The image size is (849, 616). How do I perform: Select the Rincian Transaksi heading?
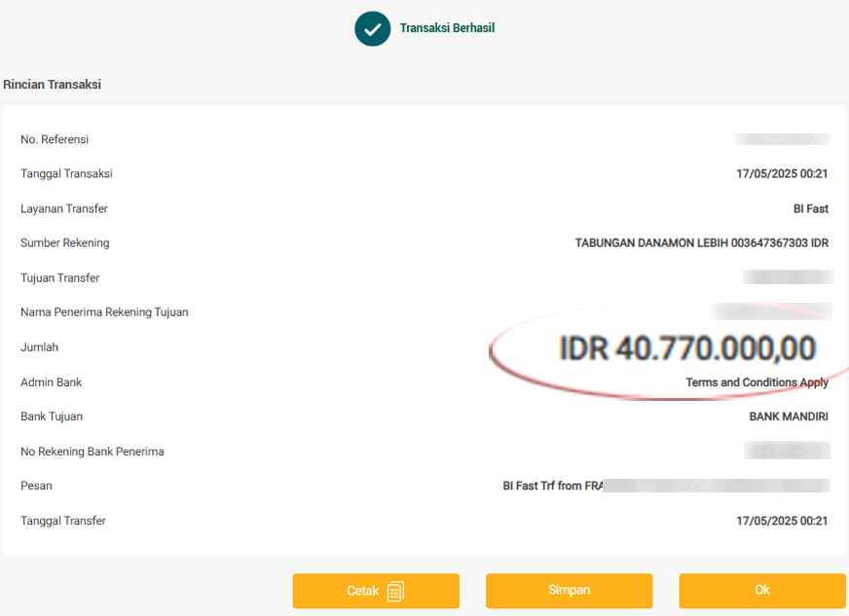53,85
